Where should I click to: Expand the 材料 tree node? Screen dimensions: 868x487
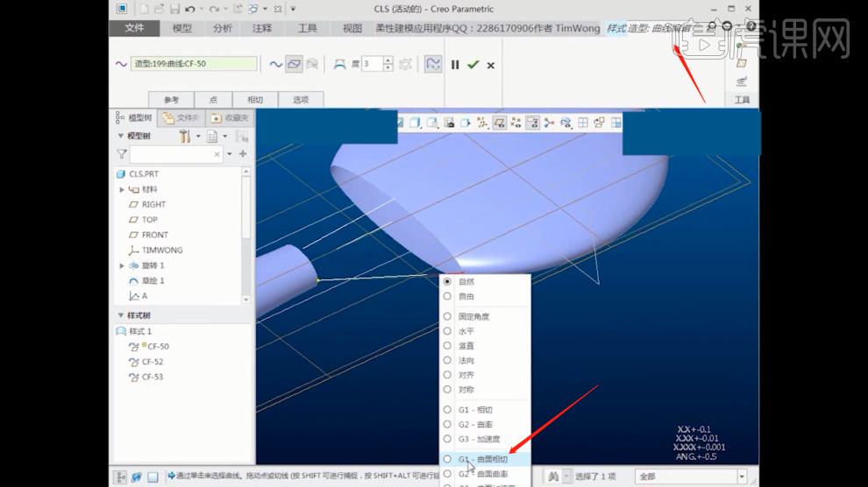coord(122,189)
